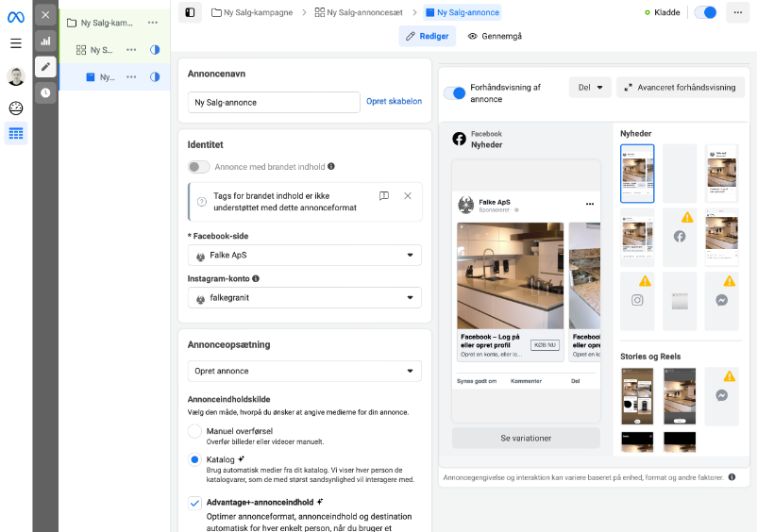Viewport: 757px width, 532px height.
Task: Select Manuel overførsel radio option
Action: [194, 431]
